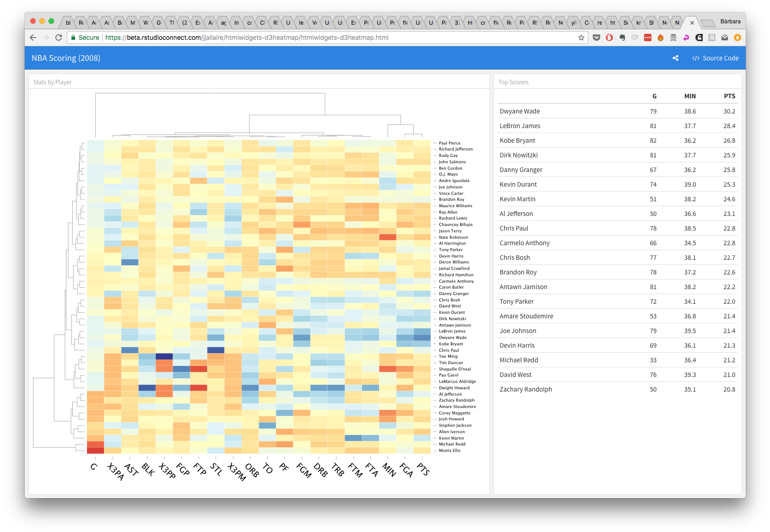Click the dark red Monta Ellis G cell
Image resolution: width=770 pixels, height=532 pixels.
[95, 451]
